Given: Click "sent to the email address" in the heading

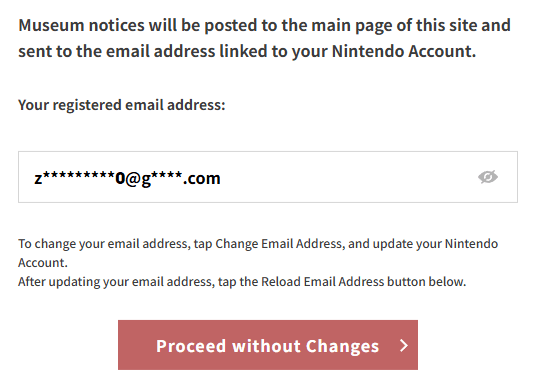Looking at the screenshot, I should coord(116,51).
